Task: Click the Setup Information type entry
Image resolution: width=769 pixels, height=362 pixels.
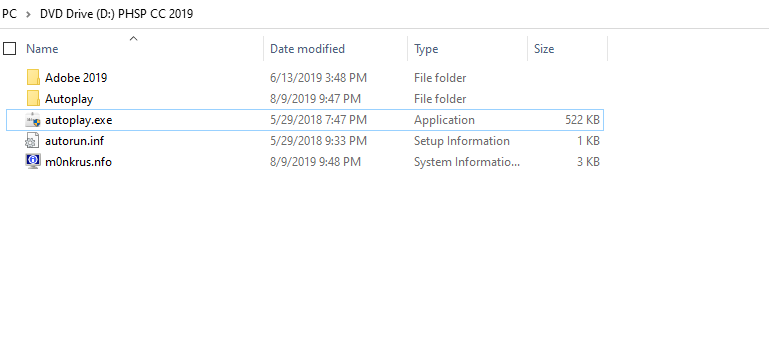Action: tap(461, 141)
